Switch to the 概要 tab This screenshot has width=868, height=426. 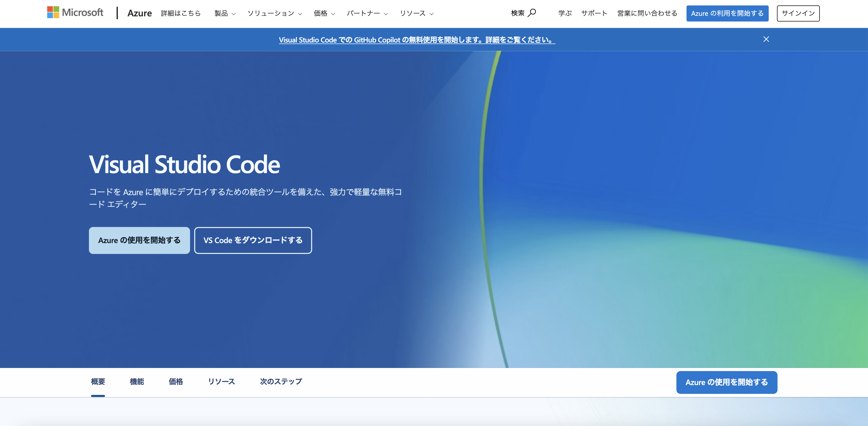(98, 381)
